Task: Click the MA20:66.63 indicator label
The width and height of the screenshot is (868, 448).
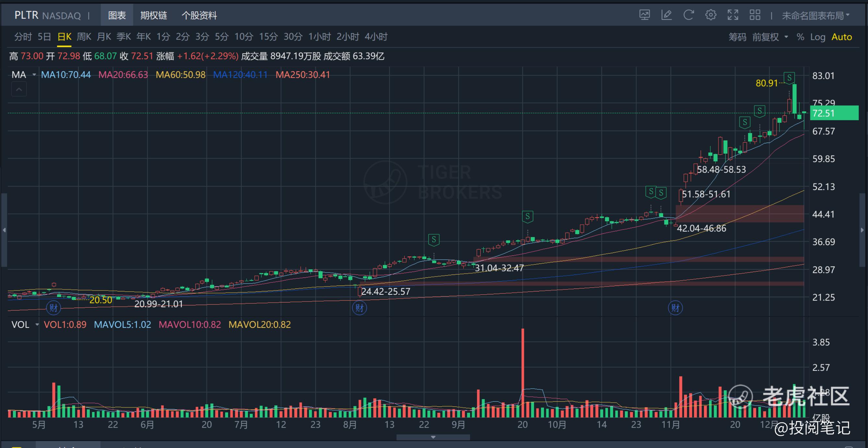Action: coord(123,75)
